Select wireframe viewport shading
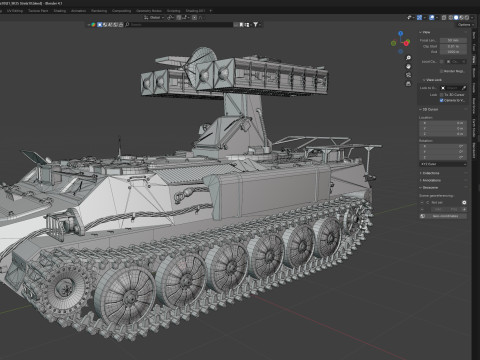 (x=451, y=17)
